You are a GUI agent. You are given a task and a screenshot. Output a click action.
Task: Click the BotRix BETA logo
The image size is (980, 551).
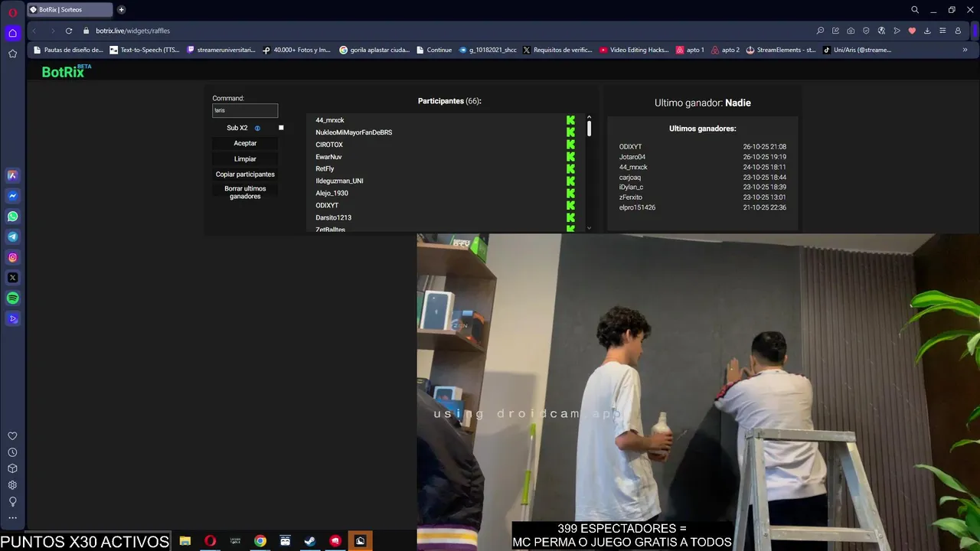tap(67, 71)
